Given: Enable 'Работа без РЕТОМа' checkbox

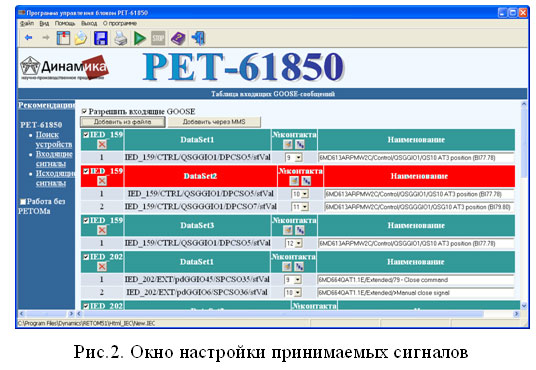Looking at the screenshot, I should [23, 201].
